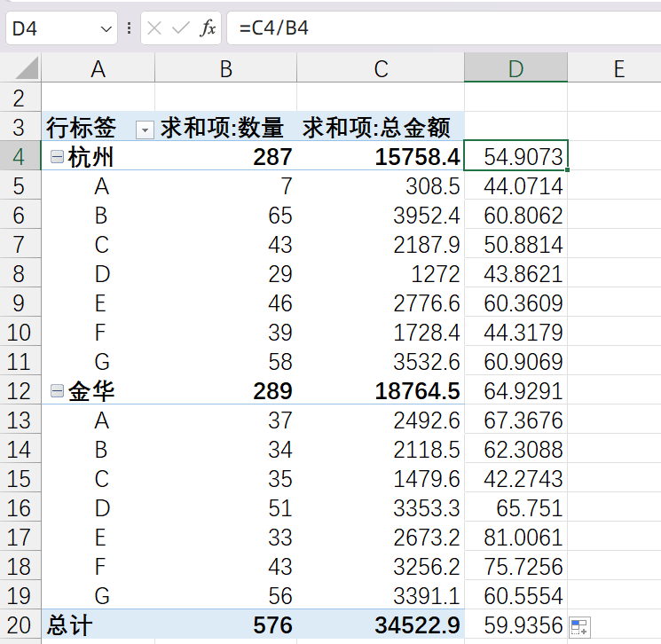The width and height of the screenshot is (661, 644).
Task: Click cell showing 65.751
Action: point(516,508)
